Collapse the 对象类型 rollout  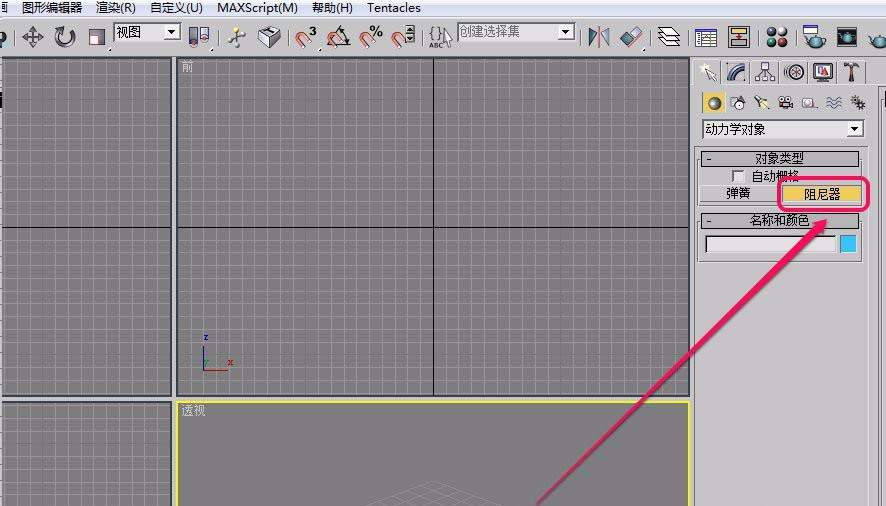(x=780, y=158)
